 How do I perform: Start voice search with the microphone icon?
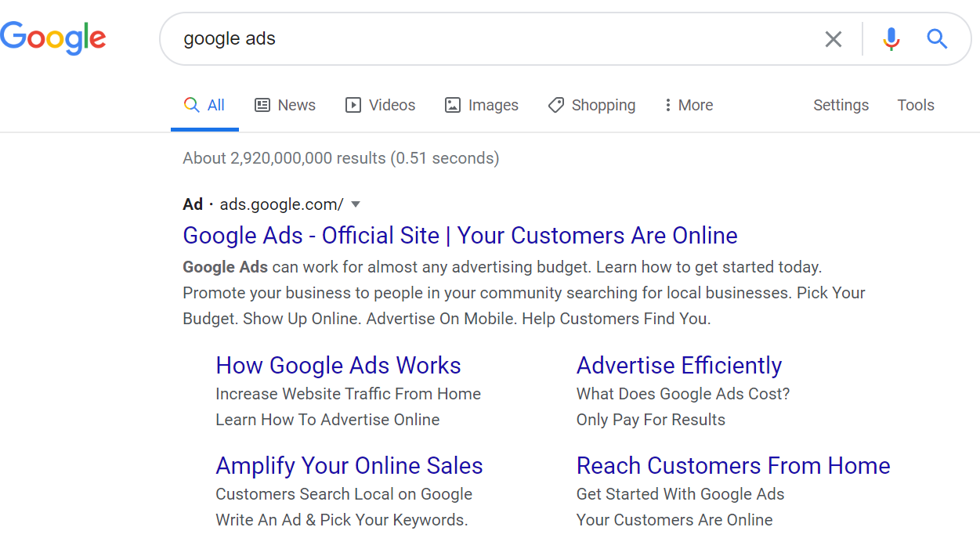tap(891, 39)
